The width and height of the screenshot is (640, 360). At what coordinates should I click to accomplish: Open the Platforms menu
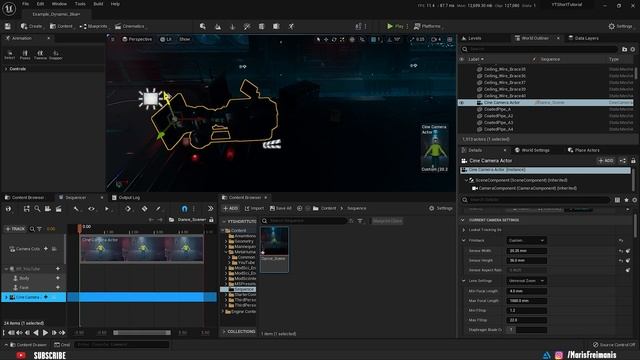[x=427, y=26]
